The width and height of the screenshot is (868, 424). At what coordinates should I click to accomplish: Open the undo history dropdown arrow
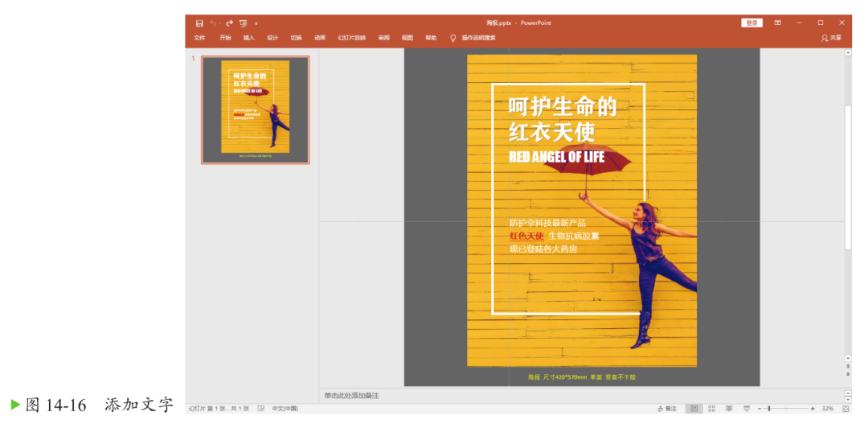click(x=219, y=23)
